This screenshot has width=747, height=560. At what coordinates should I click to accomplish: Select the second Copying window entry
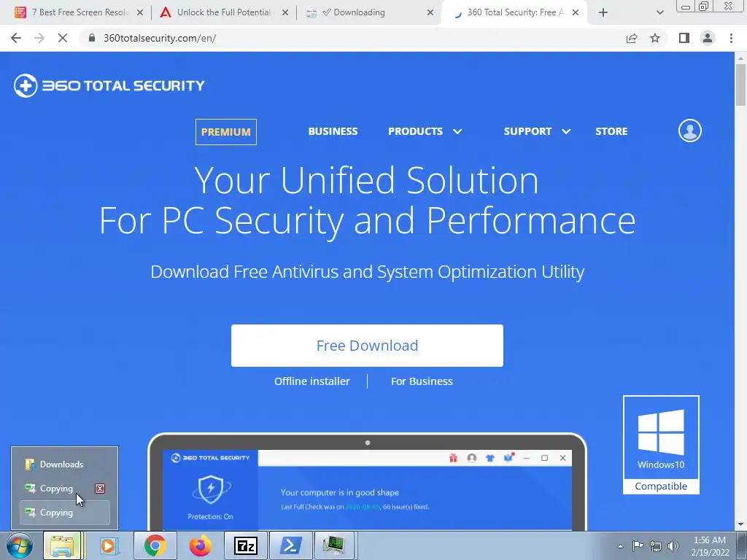tap(64, 513)
